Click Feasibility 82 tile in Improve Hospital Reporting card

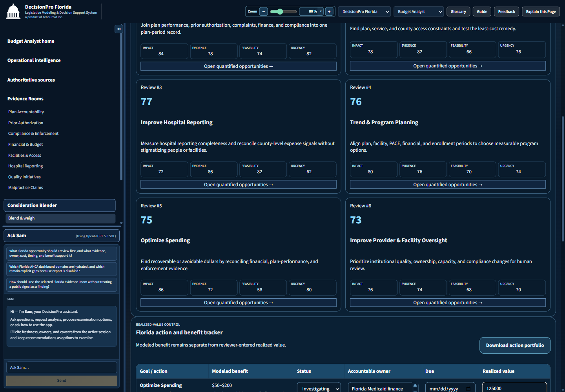263,169
